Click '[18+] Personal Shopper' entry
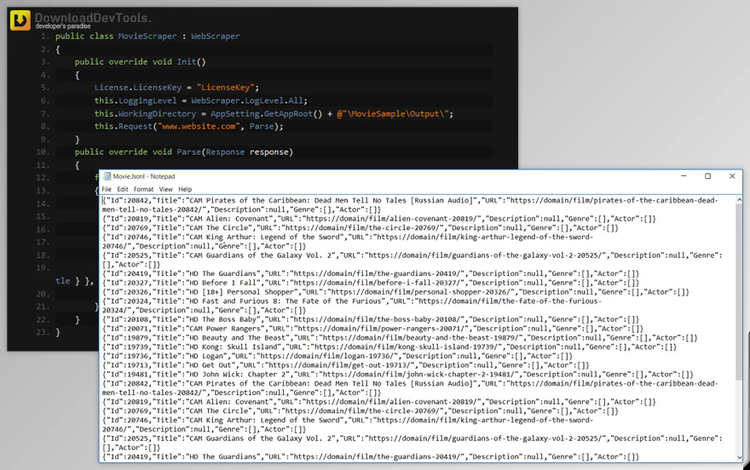Screen dimensions: 750x470 tap(250, 292)
